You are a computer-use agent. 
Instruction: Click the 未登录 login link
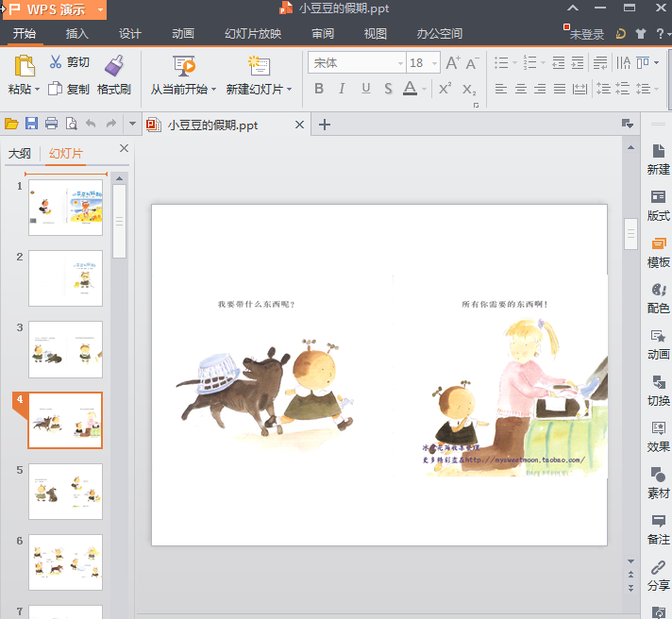pos(587,34)
